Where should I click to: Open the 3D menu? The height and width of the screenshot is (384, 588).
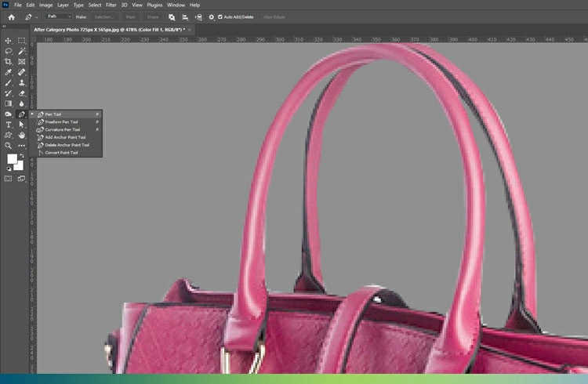pos(124,5)
